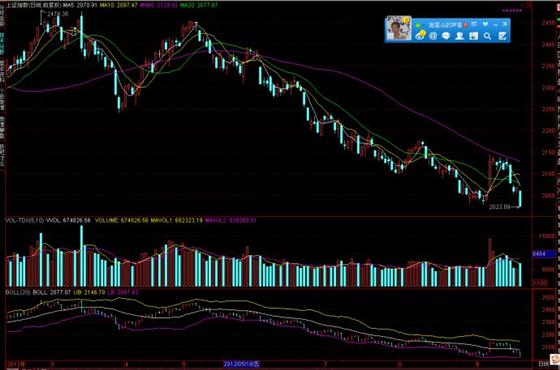
Task: Open QQ Zone star icon in widget
Action: (421, 35)
